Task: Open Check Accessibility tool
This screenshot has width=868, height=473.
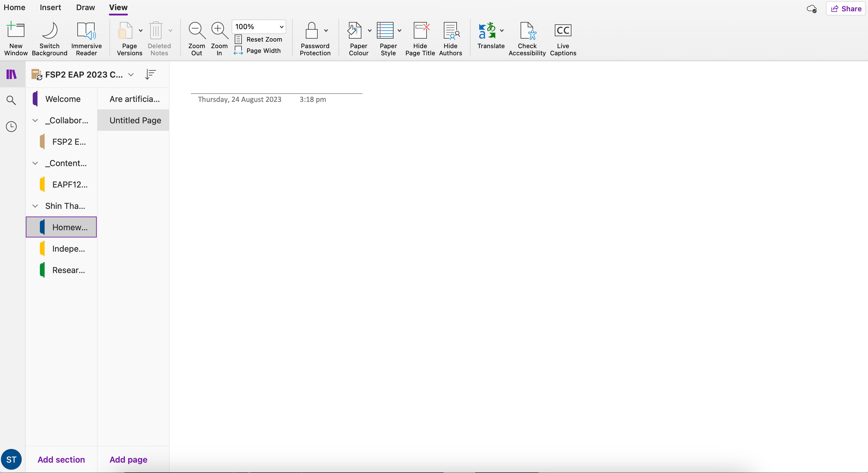Action: pos(527,38)
